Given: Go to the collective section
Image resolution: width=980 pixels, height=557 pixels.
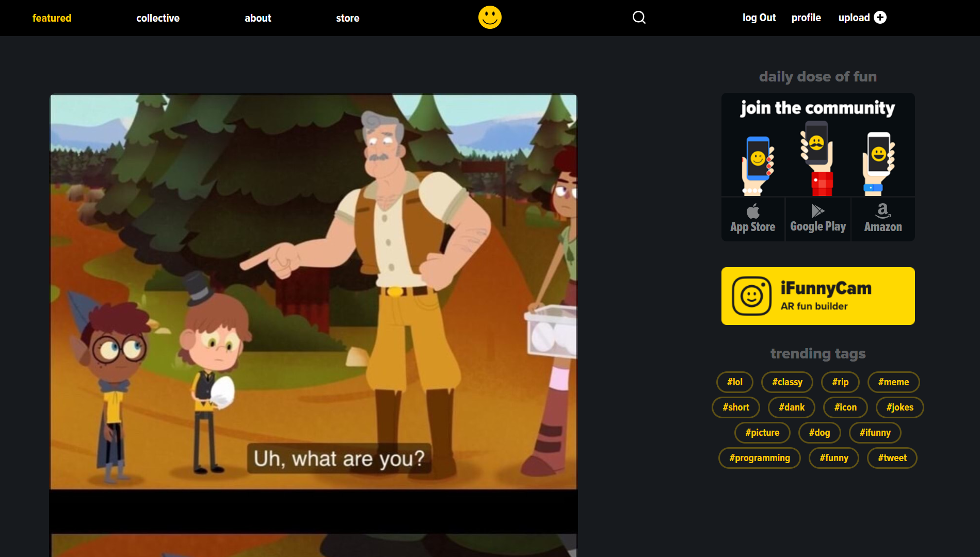Looking at the screenshot, I should coord(158,18).
